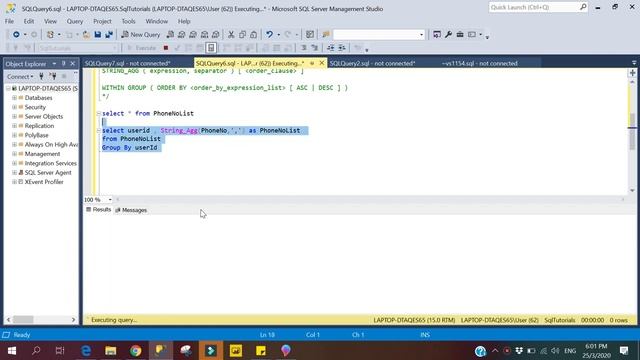640x360 pixels.
Task: Open the Tools menu
Action: point(128,21)
